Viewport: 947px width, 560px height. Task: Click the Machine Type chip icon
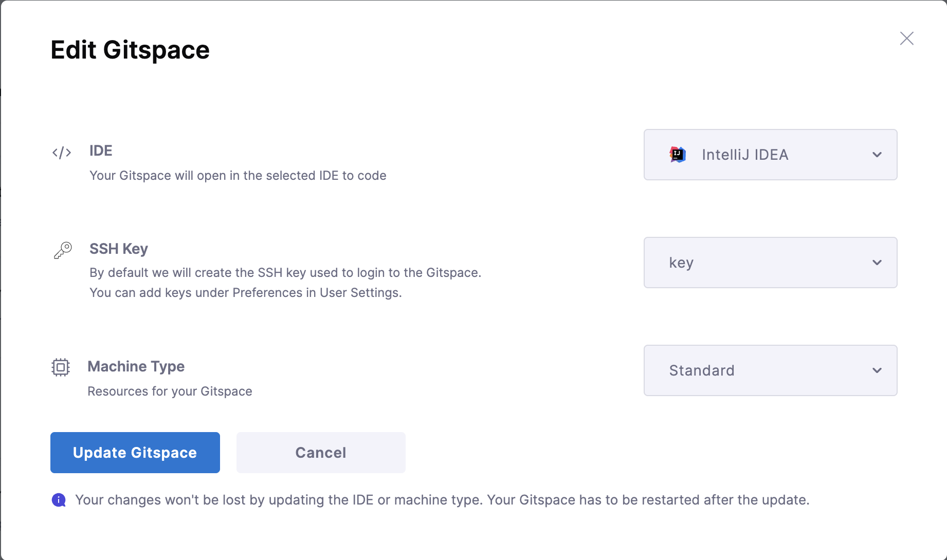[x=61, y=367]
